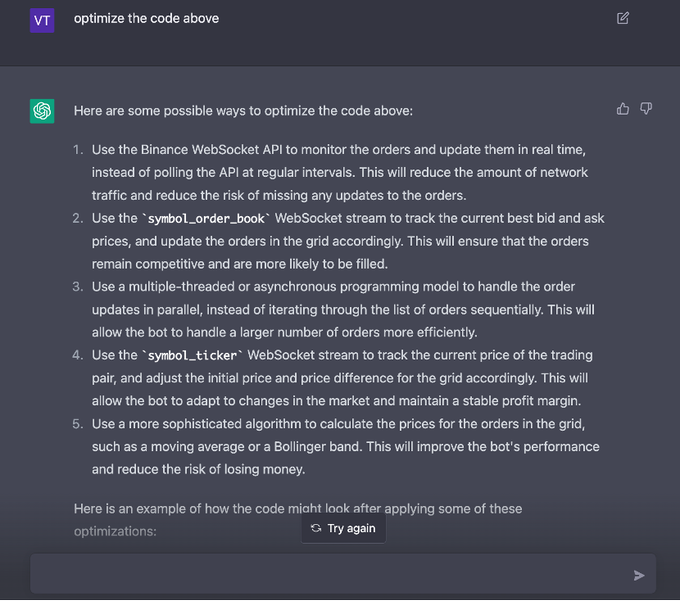The image size is (680, 601).
Task: Click the edit message pencil icon
Action: point(623,18)
